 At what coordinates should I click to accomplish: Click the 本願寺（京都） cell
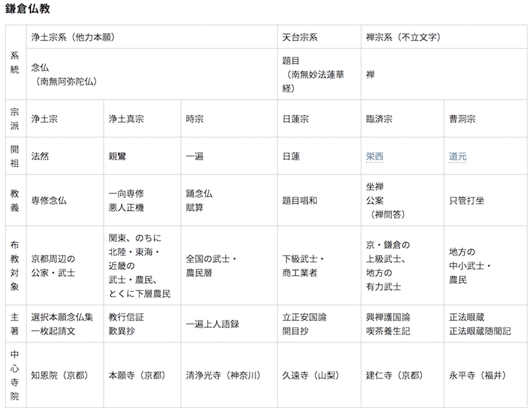(142, 375)
